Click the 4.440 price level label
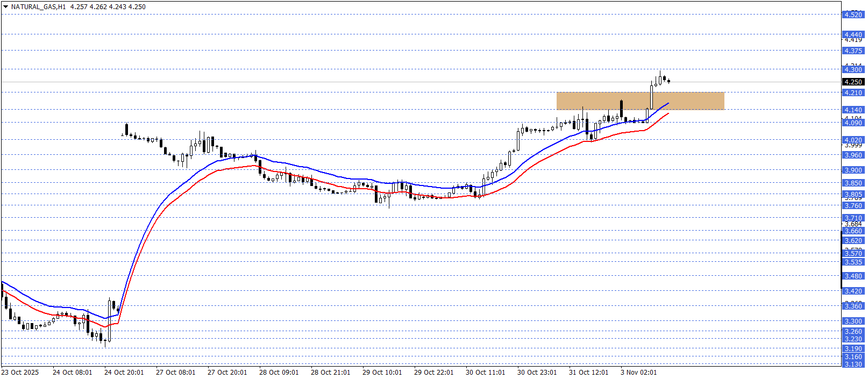 (x=852, y=34)
